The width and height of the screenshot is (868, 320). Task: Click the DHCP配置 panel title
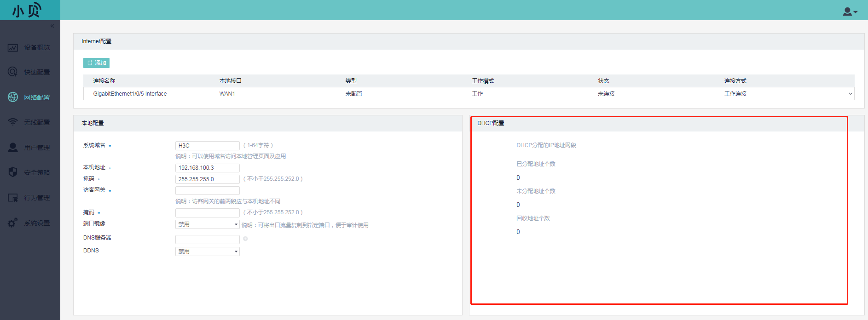point(491,123)
